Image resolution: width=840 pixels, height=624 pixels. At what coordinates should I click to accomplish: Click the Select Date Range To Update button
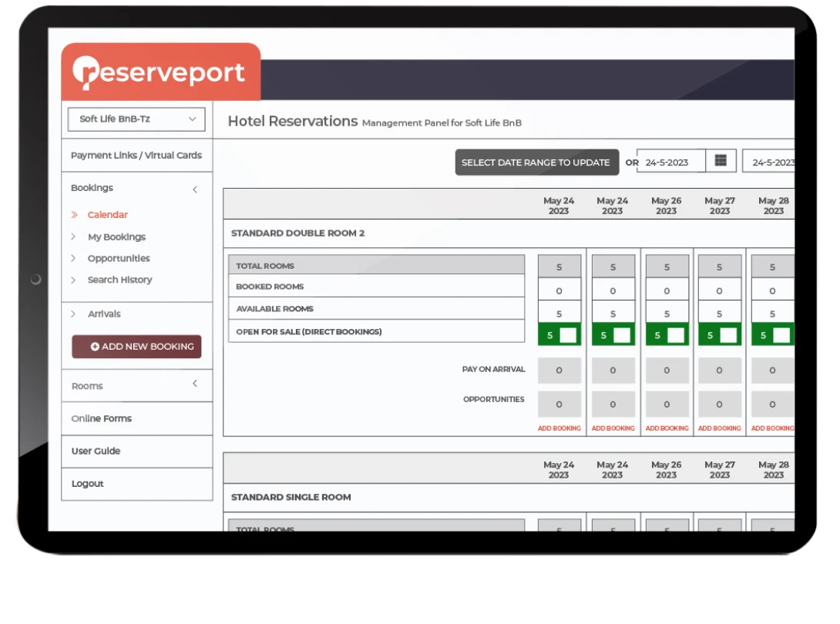(x=536, y=163)
